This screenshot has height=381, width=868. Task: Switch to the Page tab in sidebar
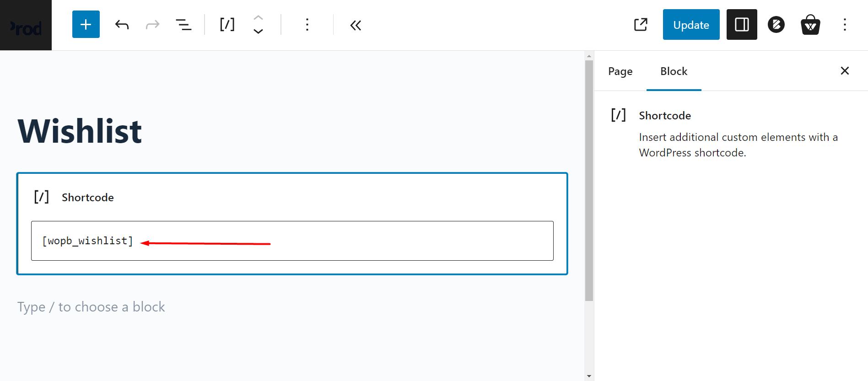pyautogui.click(x=620, y=71)
